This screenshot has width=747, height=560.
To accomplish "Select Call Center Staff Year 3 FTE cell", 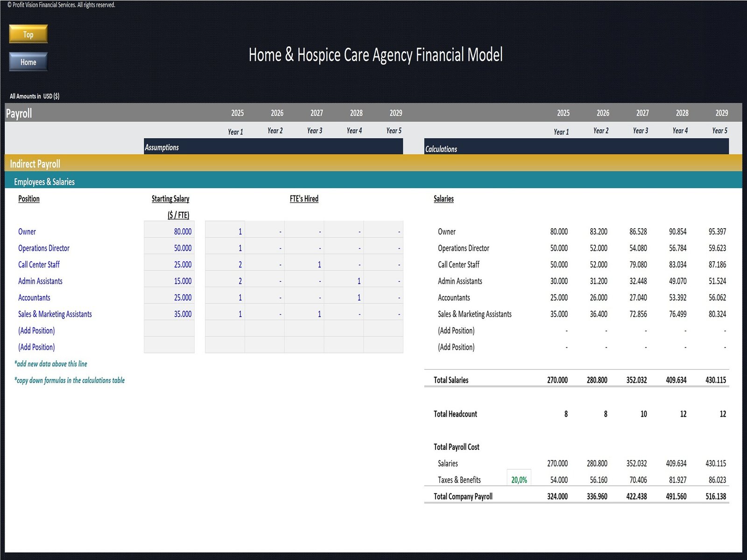I will pos(304,265).
